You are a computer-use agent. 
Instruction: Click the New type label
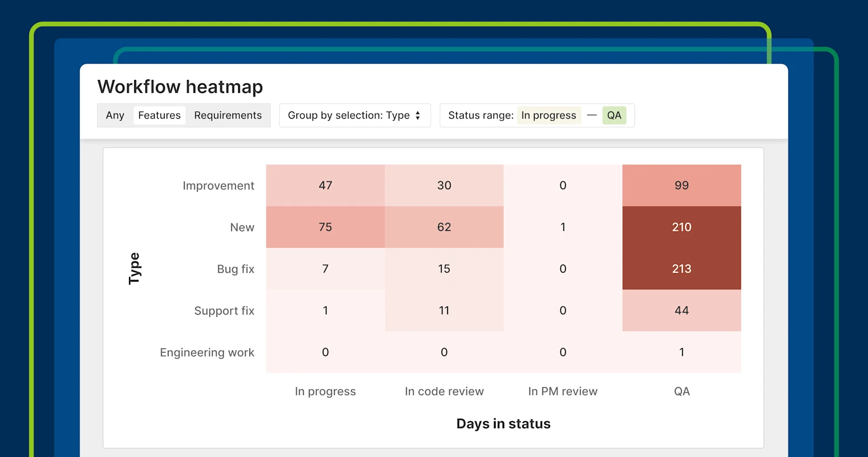242,227
